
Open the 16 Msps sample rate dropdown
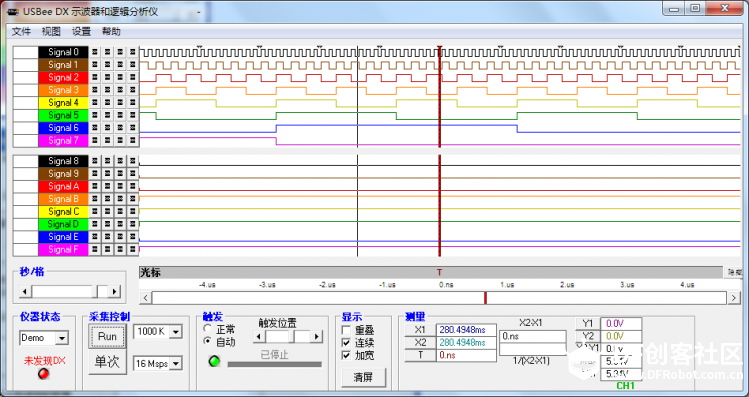(x=176, y=364)
